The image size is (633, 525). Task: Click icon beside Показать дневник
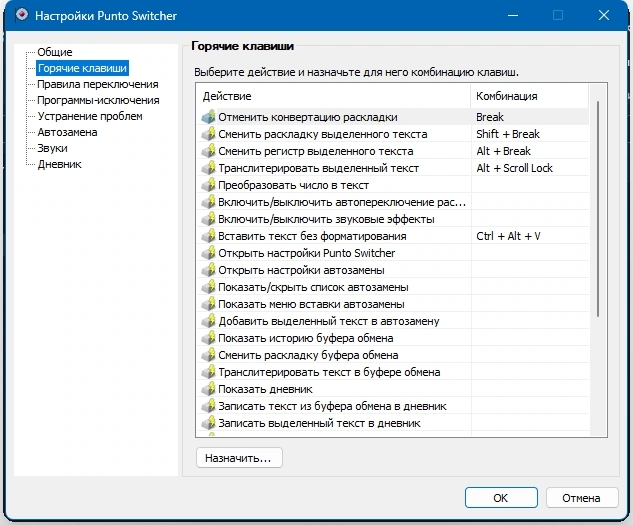coord(208,389)
